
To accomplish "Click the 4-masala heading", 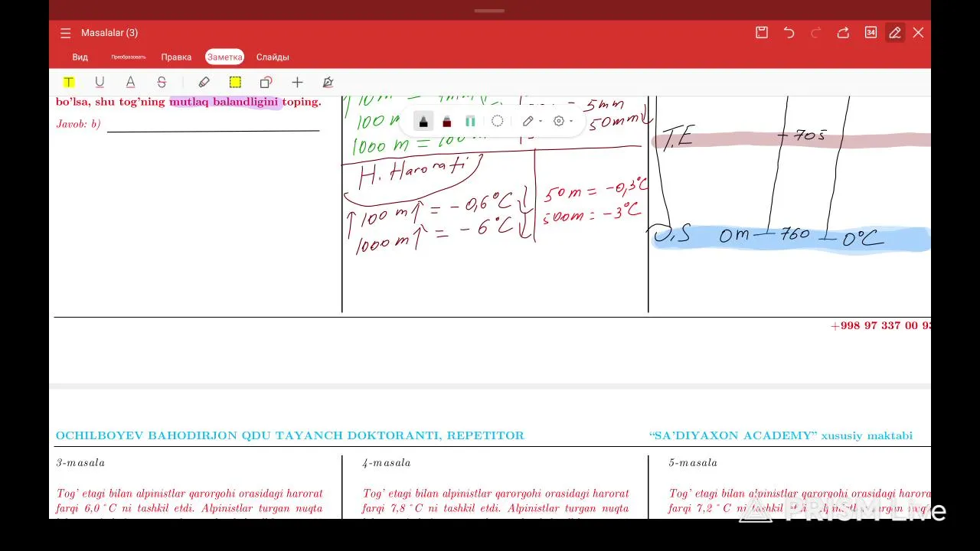I will 387,463.
